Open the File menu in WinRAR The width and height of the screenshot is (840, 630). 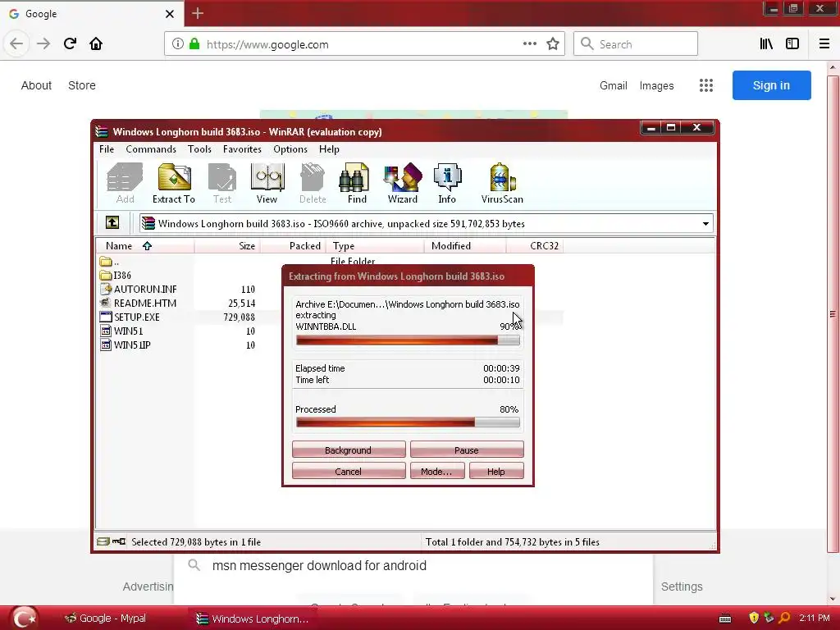(107, 149)
